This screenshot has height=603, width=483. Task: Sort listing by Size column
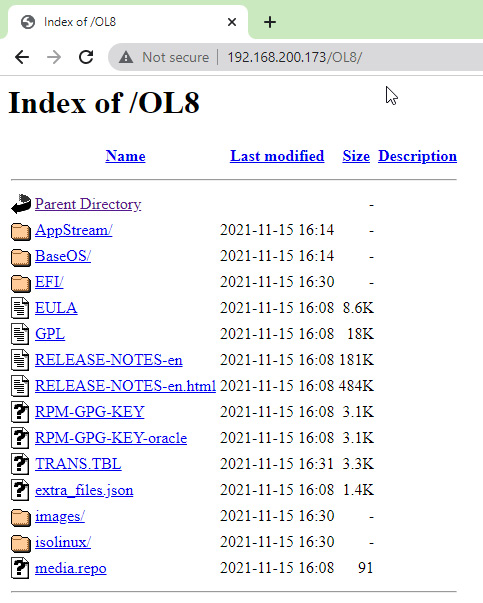pos(356,156)
